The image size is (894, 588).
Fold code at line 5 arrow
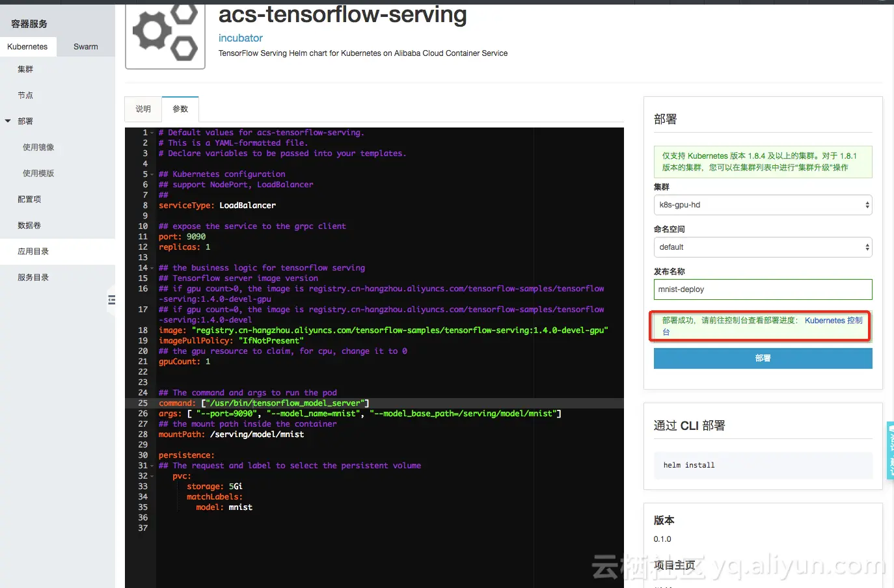[x=152, y=174]
